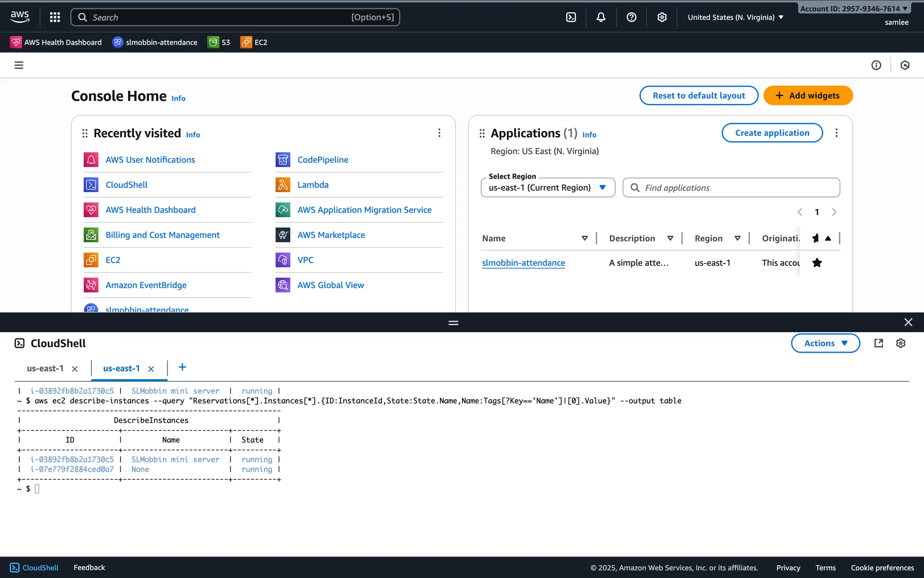The image size is (924, 578).
Task: Toggle favorite star for slmobbin-attendance application
Action: click(817, 263)
